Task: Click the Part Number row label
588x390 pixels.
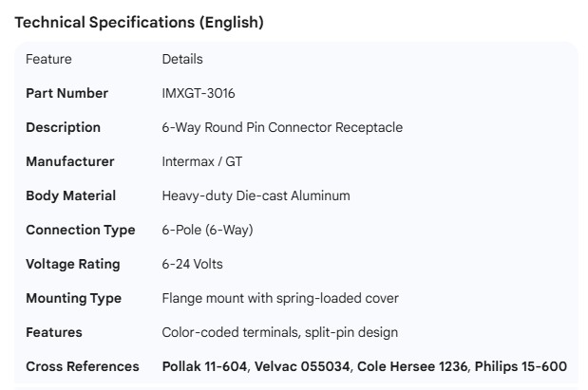Action: pos(66,93)
